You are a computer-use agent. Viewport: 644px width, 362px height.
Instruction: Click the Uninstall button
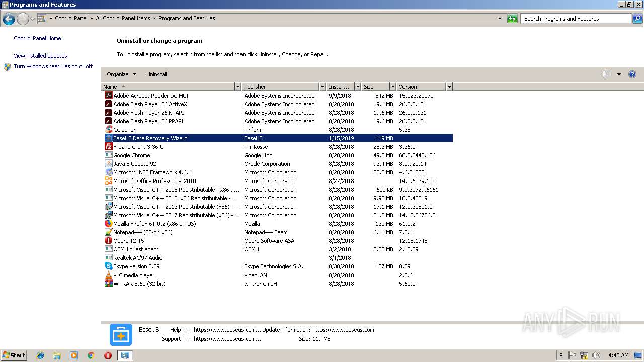click(x=156, y=74)
